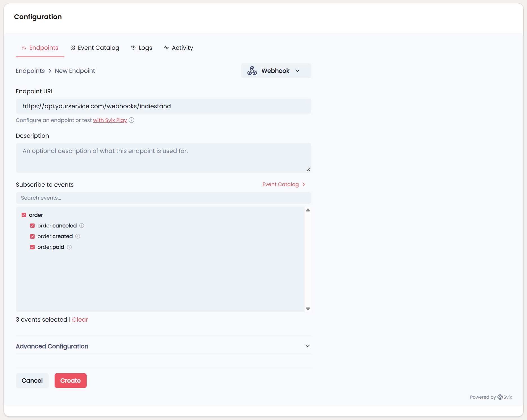527x420 pixels.
Task: Switch to the Activity tab
Action: coord(182,48)
